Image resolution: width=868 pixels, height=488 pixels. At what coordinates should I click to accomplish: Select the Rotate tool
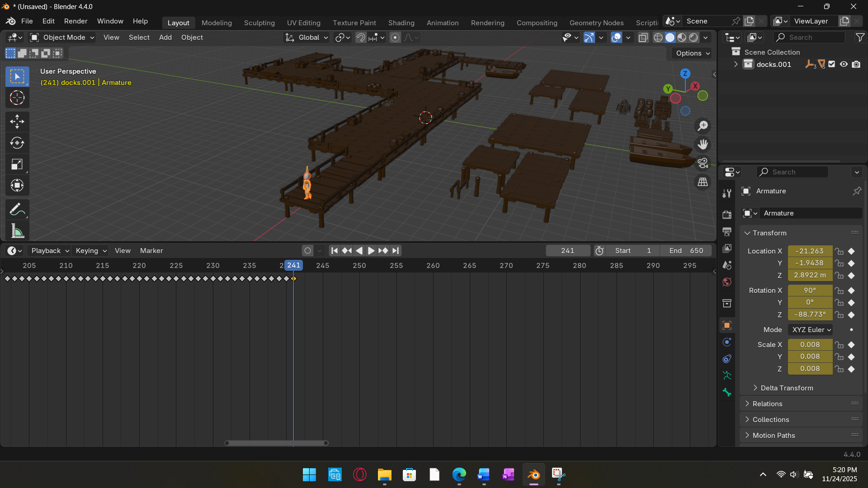point(17,143)
